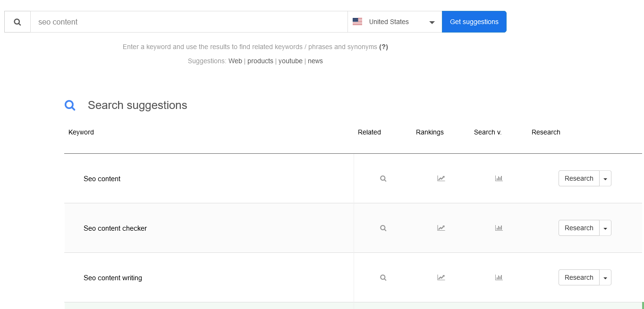
Task: Open the (?) help link
Action: [x=383, y=47]
